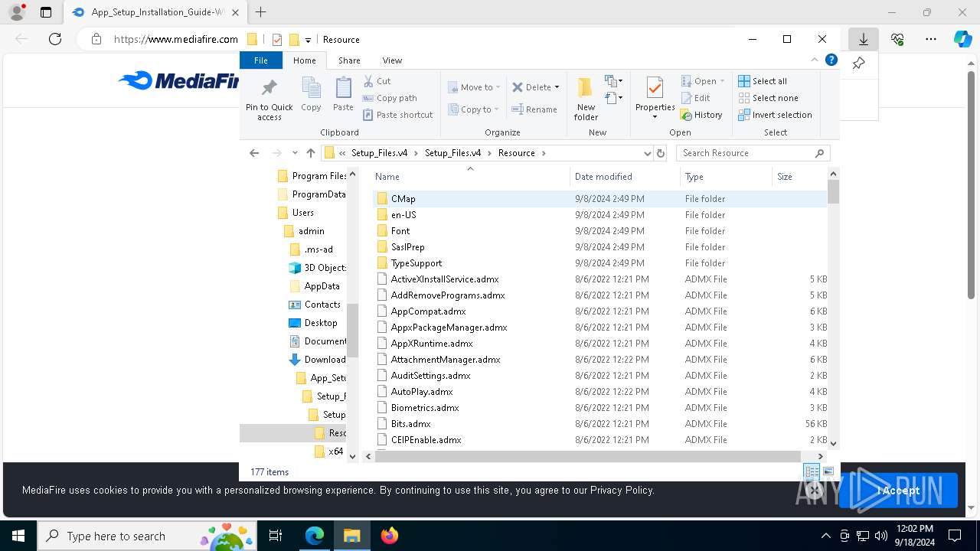This screenshot has width=980, height=551.
Task: Sort by the Name column header
Action: 469,177
